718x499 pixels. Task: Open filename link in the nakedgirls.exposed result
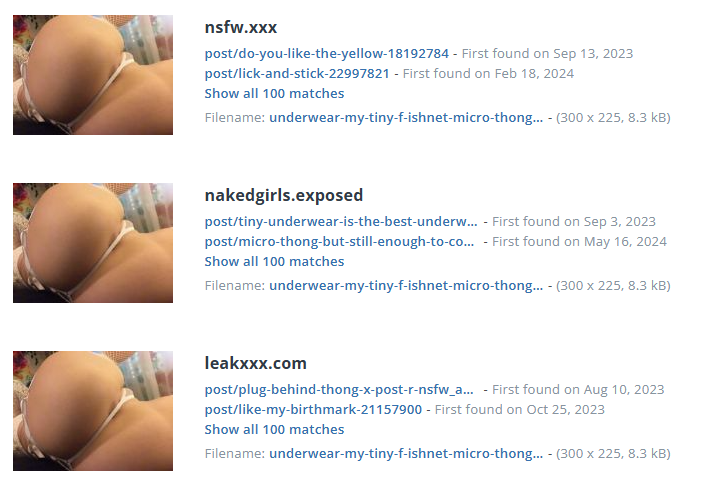click(406, 286)
